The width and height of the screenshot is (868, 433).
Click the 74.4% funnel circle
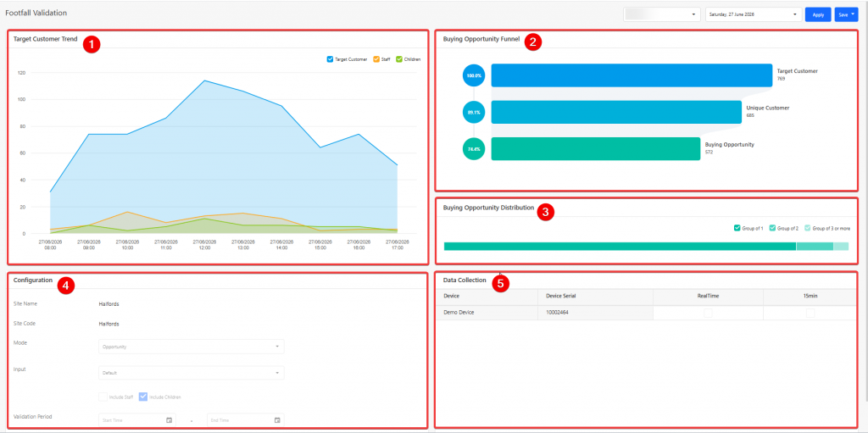pyautogui.click(x=474, y=149)
